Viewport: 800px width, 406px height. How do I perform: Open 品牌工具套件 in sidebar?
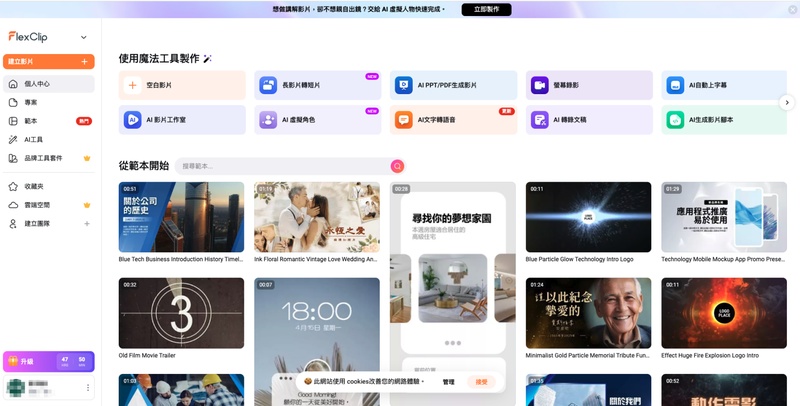click(48, 158)
